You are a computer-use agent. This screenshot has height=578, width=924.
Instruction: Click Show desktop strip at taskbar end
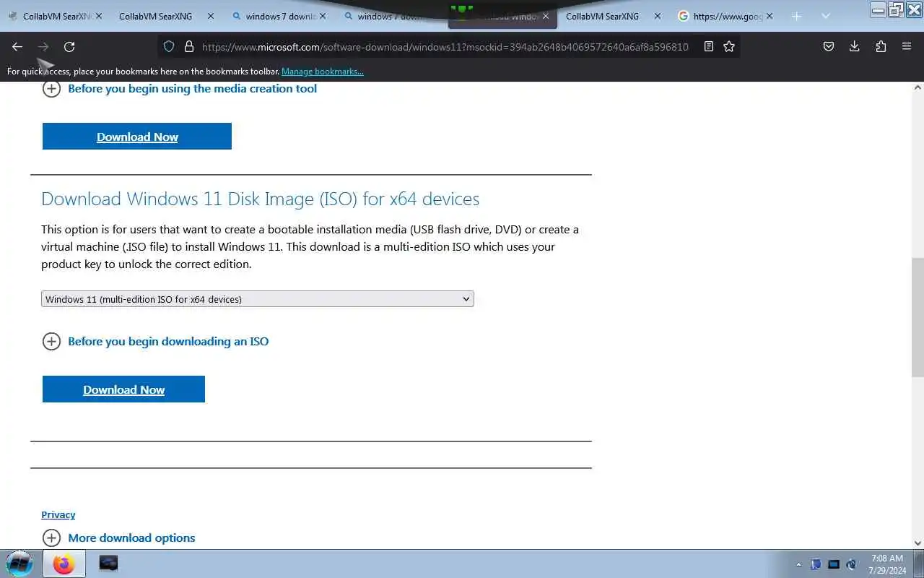pos(919,564)
